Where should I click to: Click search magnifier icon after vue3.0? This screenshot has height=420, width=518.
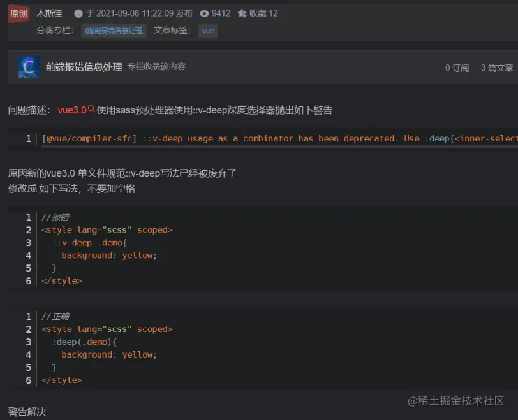(x=91, y=108)
